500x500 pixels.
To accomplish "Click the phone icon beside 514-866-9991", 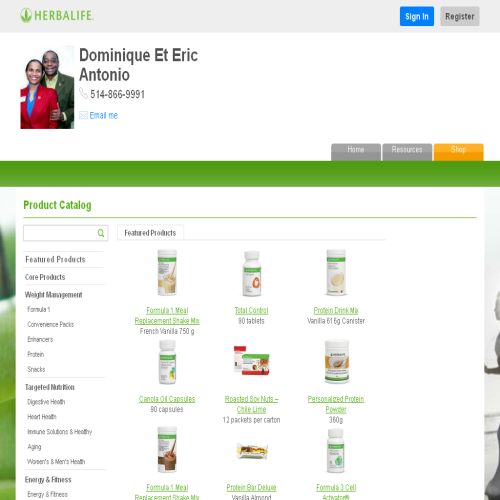I will 83,93.
